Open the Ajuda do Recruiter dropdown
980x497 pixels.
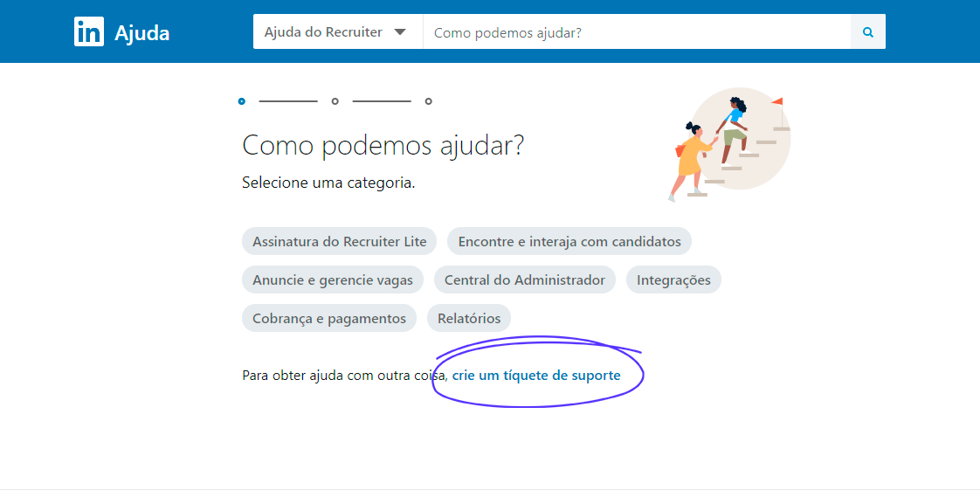(337, 32)
